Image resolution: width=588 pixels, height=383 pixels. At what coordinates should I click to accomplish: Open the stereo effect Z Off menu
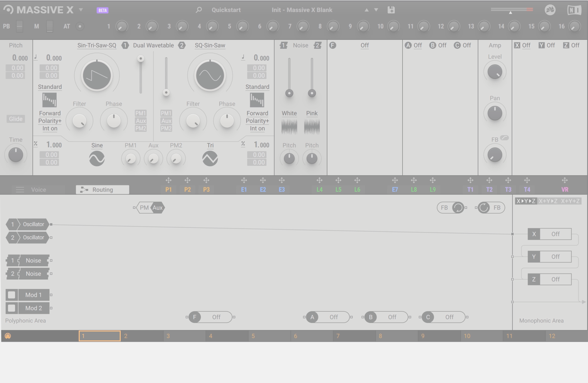tap(575, 45)
